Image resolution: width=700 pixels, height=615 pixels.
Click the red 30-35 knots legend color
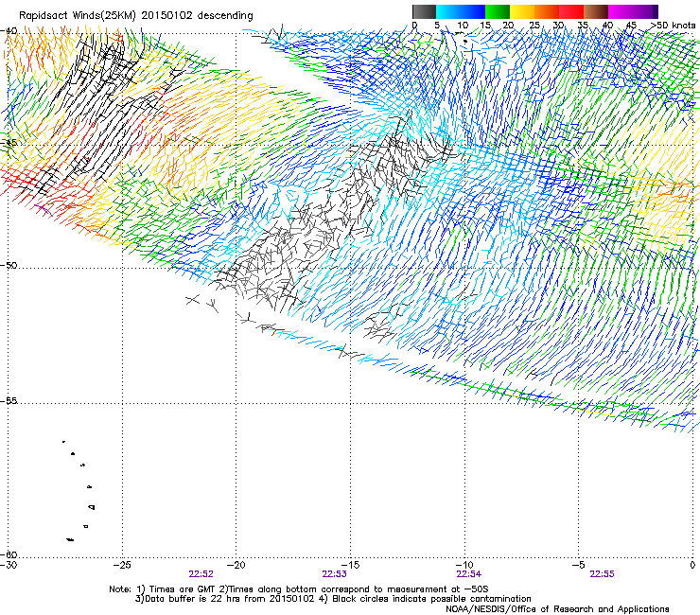(571, 11)
